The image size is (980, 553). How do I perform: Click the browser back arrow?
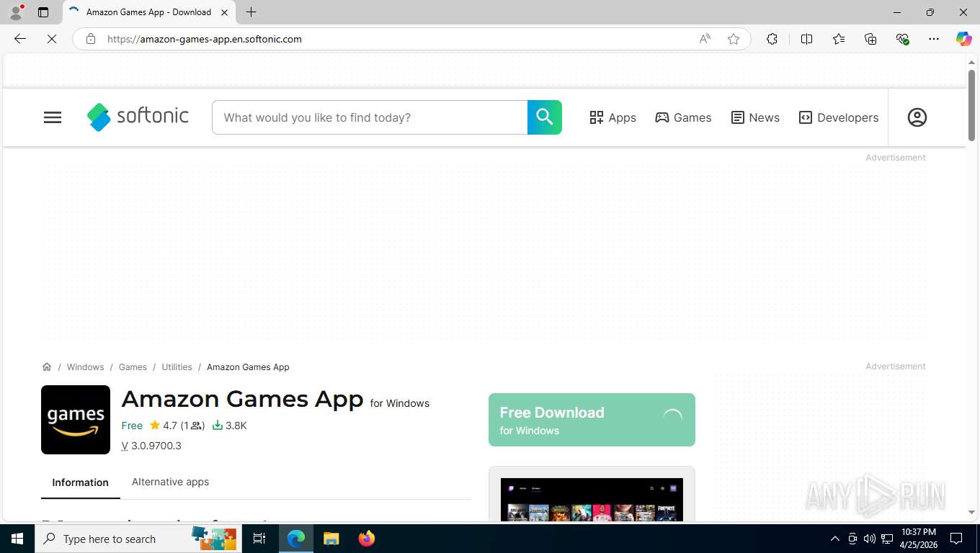pyautogui.click(x=20, y=39)
